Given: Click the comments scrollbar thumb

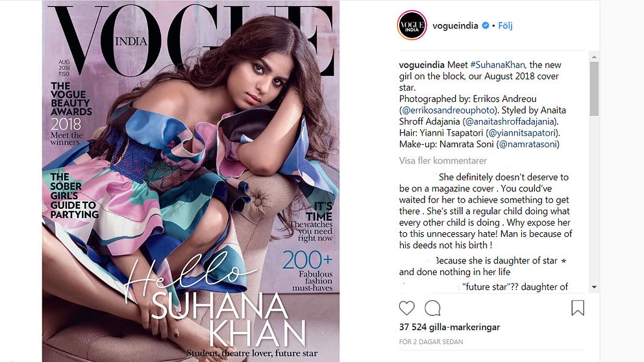Looking at the screenshot, I should [594, 89].
